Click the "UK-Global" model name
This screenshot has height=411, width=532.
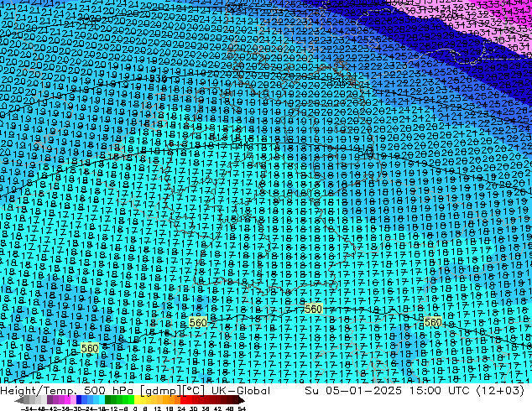pos(241,391)
